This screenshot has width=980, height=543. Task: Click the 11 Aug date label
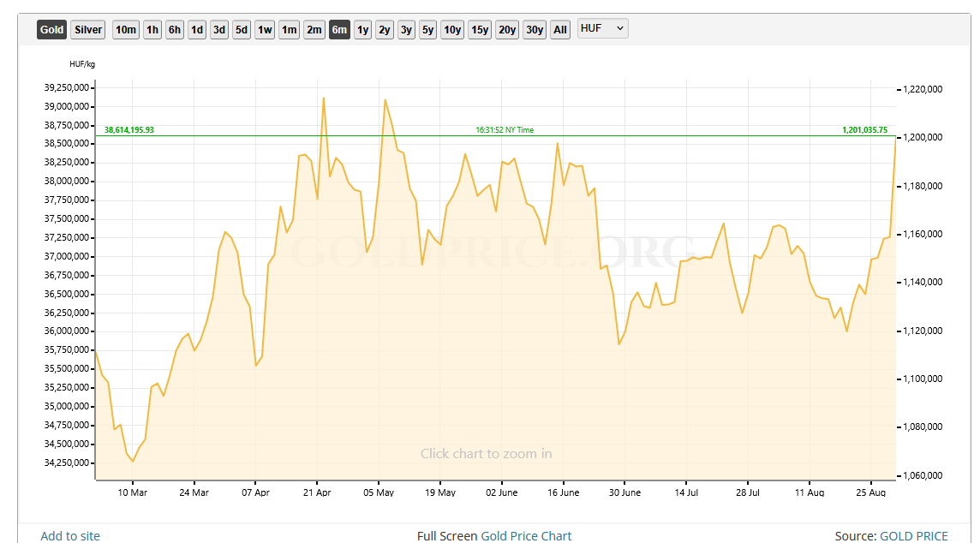(x=810, y=492)
